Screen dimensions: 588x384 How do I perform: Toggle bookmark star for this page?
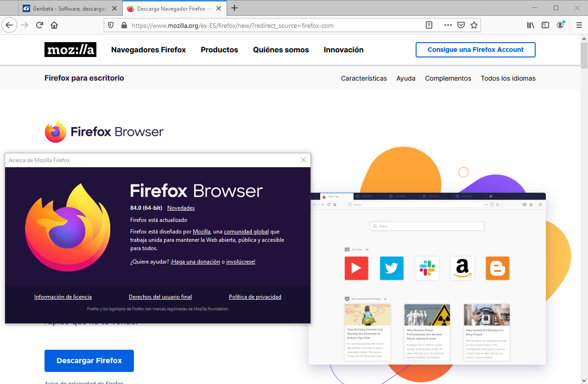[474, 25]
